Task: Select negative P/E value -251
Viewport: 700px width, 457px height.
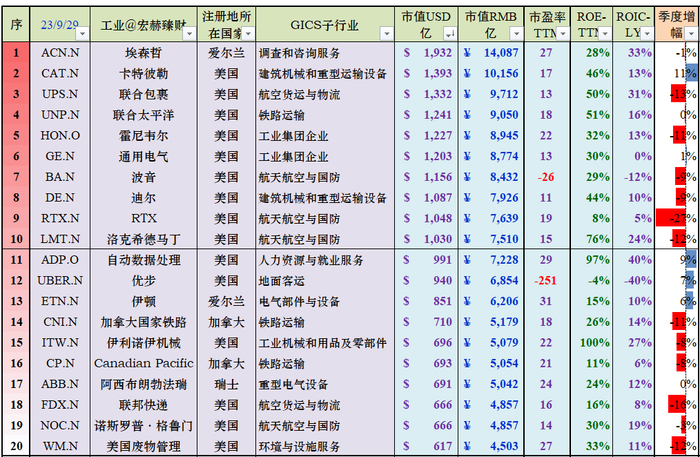Action: click(x=546, y=280)
